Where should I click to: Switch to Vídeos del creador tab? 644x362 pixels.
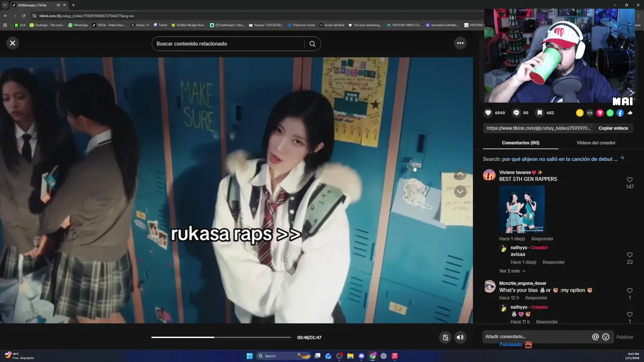596,143
